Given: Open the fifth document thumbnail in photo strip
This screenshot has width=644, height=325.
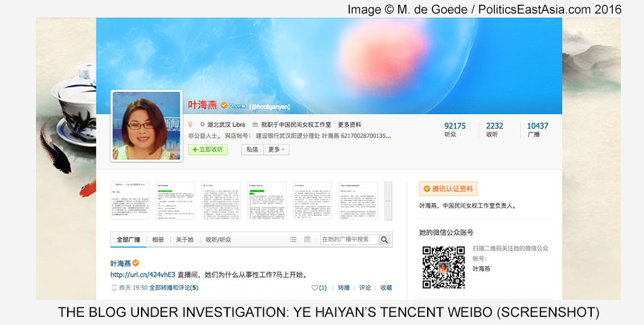Looking at the screenshot, I should (313, 200).
